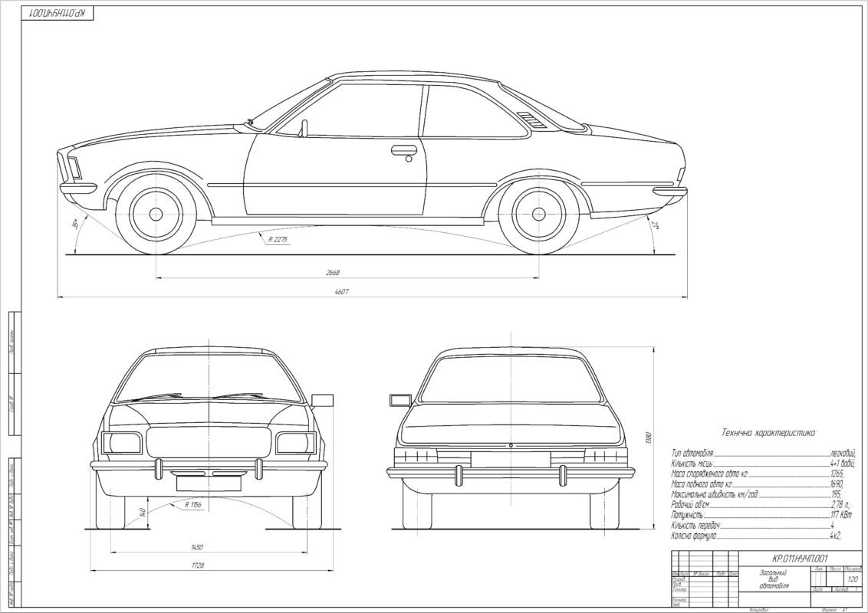Click the wheelbase dimension value 2668
Image resolution: width=868 pixels, height=613 pixels.
point(333,272)
